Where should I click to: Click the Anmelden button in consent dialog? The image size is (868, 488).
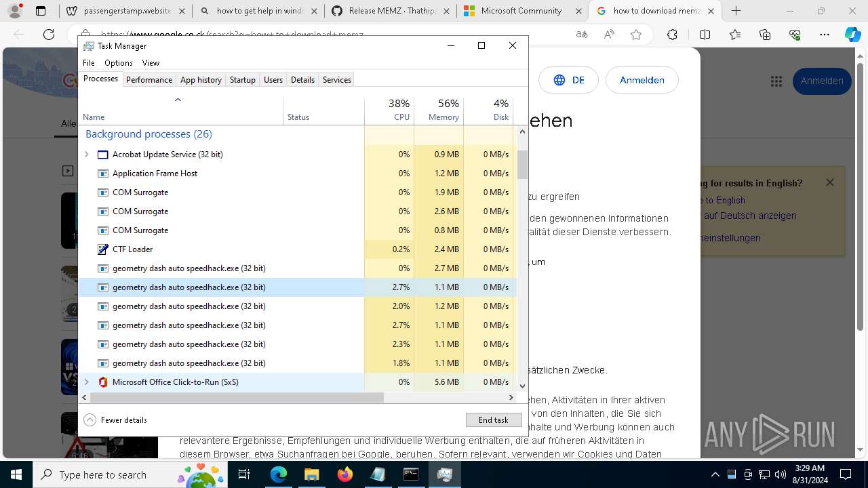[642, 80]
